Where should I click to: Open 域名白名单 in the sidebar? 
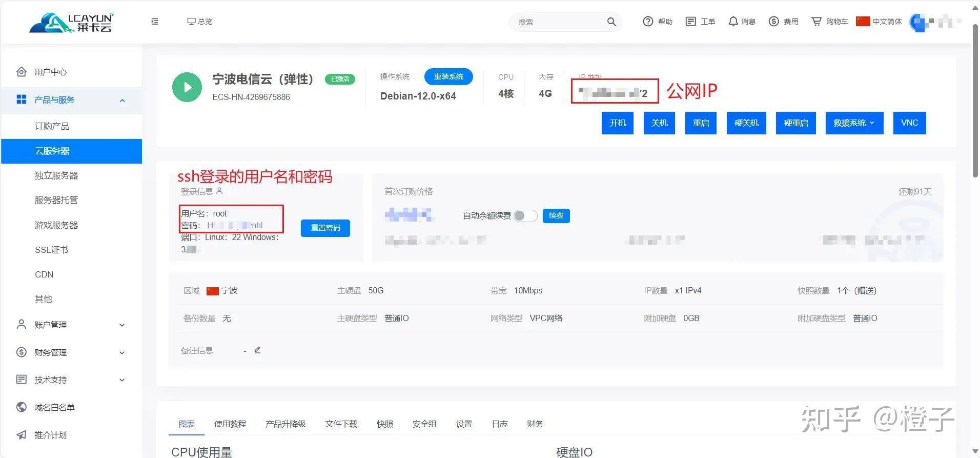coord(54,407)
